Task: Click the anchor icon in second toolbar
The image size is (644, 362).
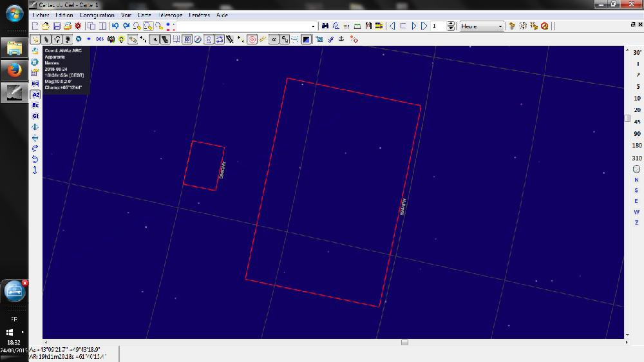Action: click(341, 39)
